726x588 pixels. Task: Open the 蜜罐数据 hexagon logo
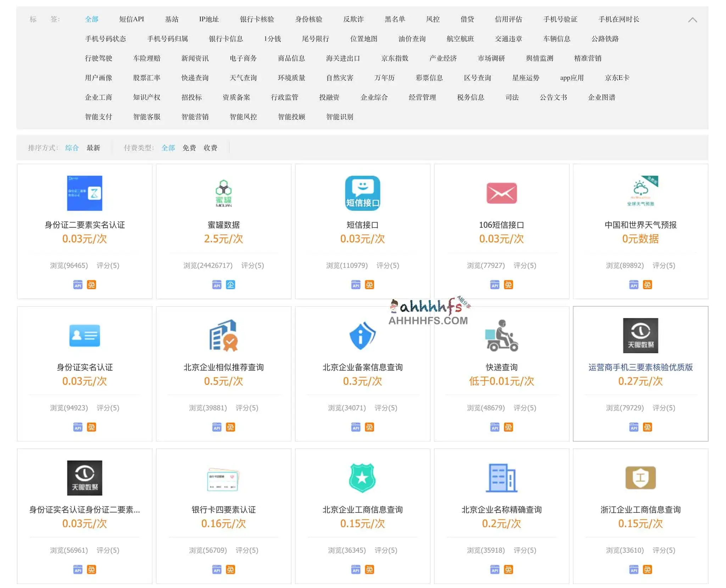click(223, 193)
